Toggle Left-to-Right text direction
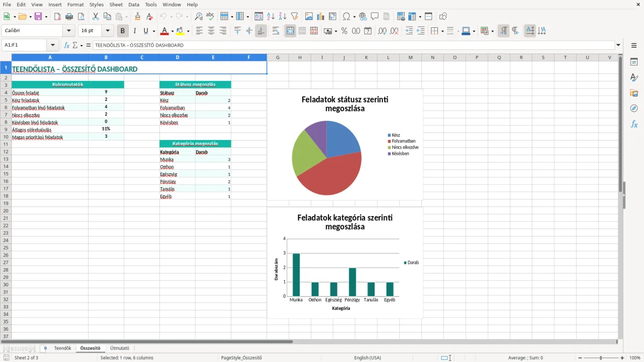This screenshot has height=362, width=644. click(x=503, y=31)
